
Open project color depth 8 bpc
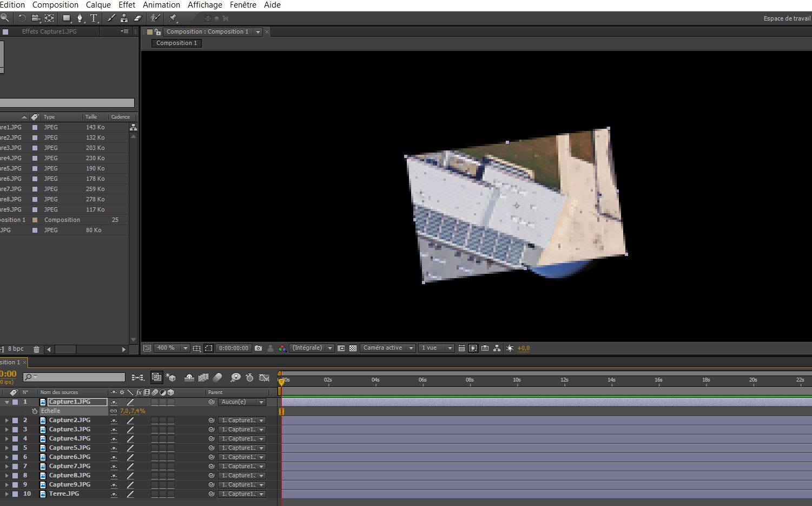point(16,349)
